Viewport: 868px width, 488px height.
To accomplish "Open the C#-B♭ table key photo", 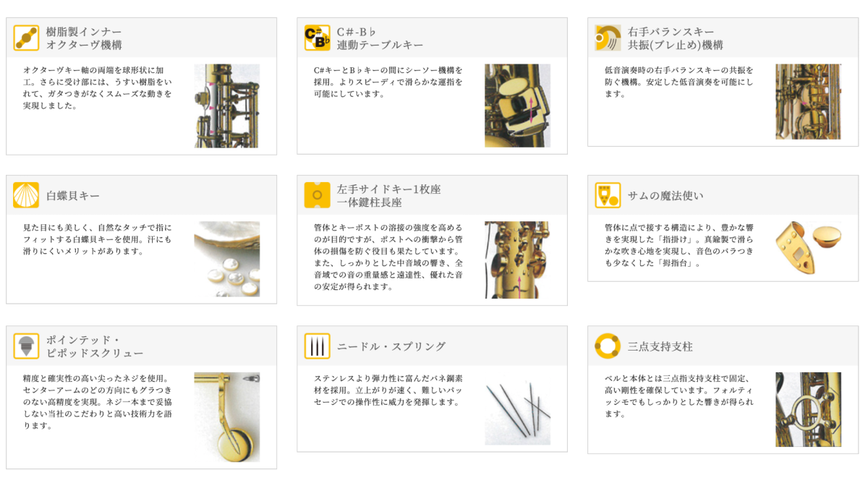I will (517, 106).
